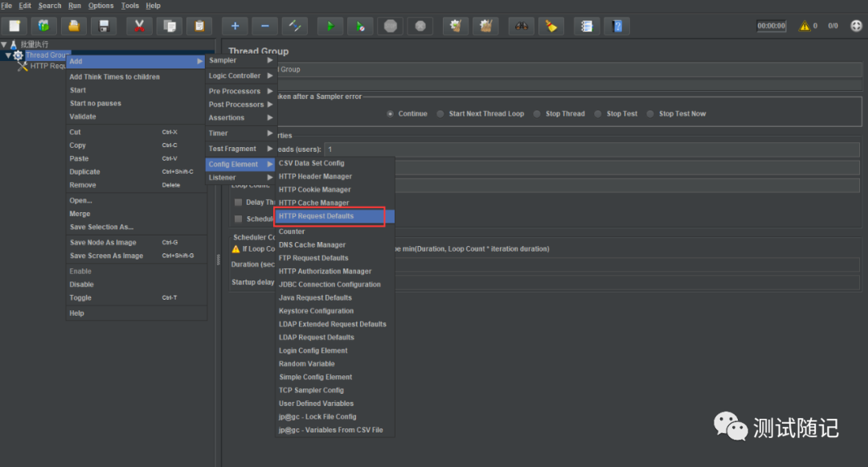Image resolution: width=868 pixels, height=467 pixels.
Task: Click the Search binoculars icon
Action: coord(521,26)
